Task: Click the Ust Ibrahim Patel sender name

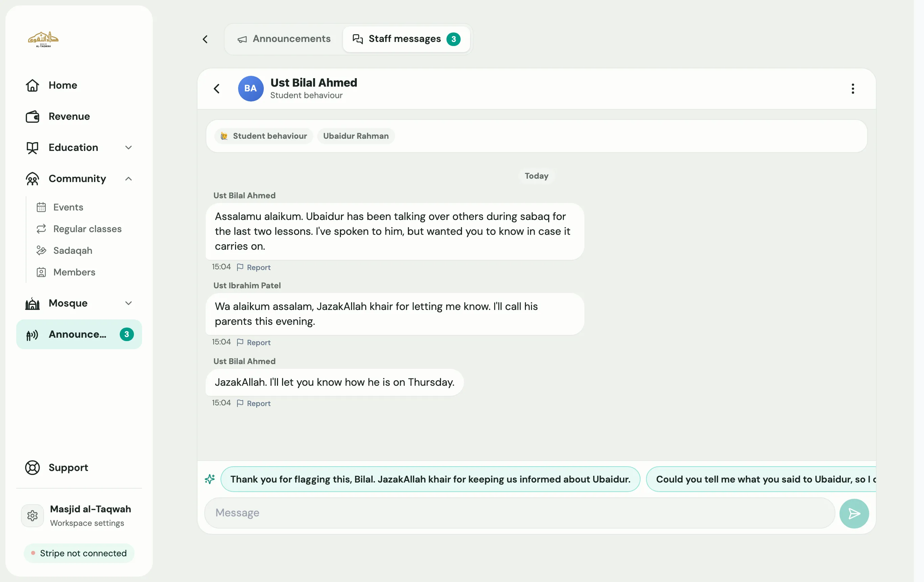Action: pos(247,285)
